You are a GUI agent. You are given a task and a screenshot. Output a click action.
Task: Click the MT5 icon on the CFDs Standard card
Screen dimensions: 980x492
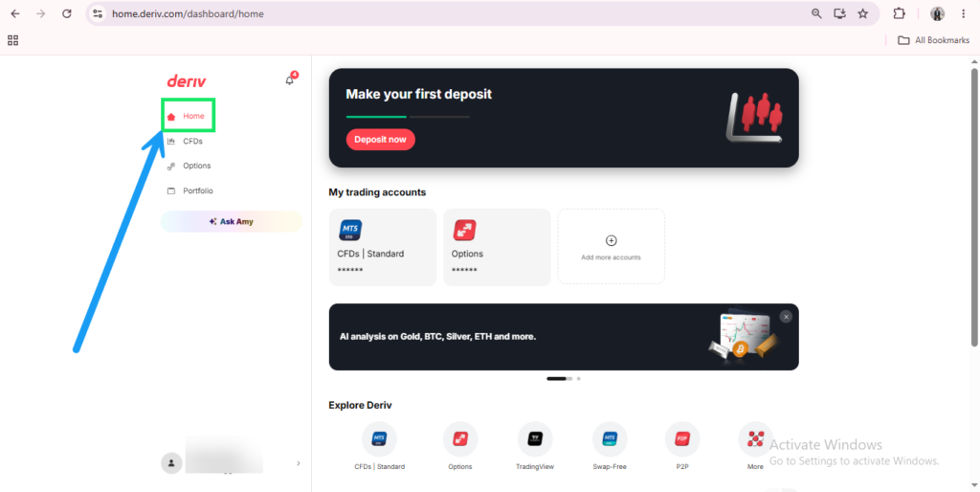(x=350, y=230)
